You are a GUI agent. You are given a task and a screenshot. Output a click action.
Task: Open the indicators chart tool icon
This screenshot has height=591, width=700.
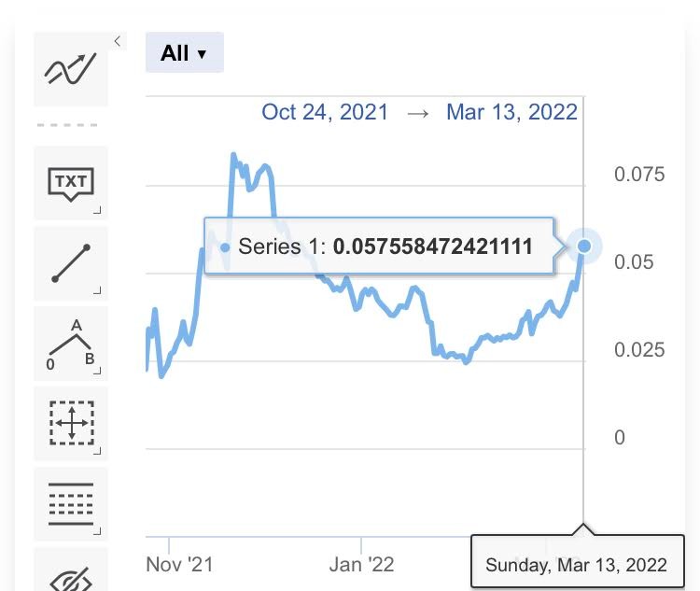71,69
